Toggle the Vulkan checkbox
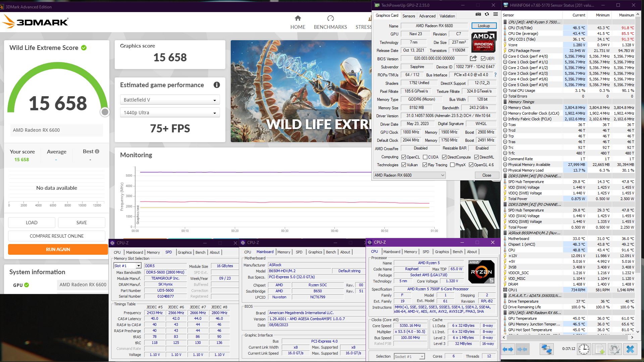 pyautogui.click(x=404, y=165)
